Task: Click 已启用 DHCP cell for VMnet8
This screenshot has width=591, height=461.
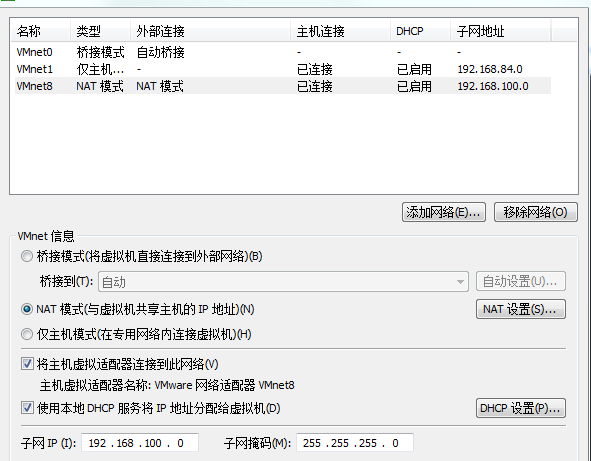Action: (x=414, y=86)
